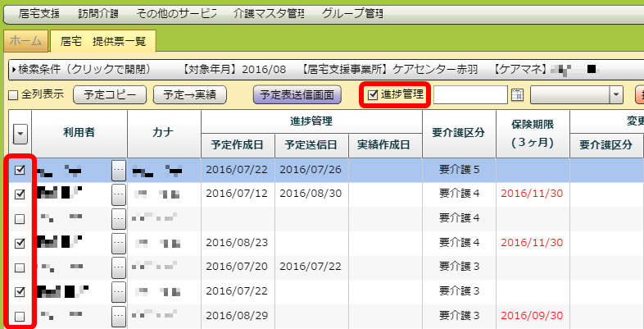Click the 予定コピー button
This screenshot has width=644, height=329.
[110, 95]
